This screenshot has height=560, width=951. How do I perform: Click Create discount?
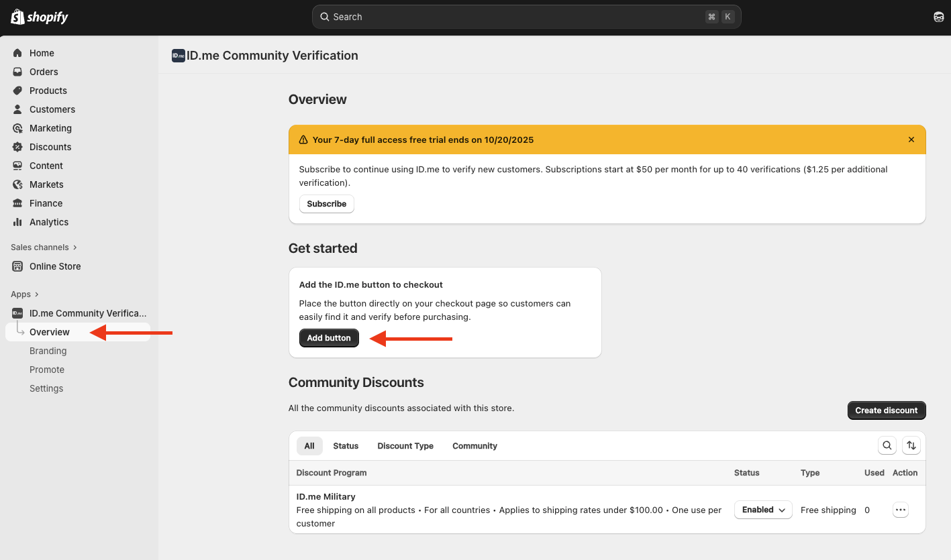click(886, 410)
